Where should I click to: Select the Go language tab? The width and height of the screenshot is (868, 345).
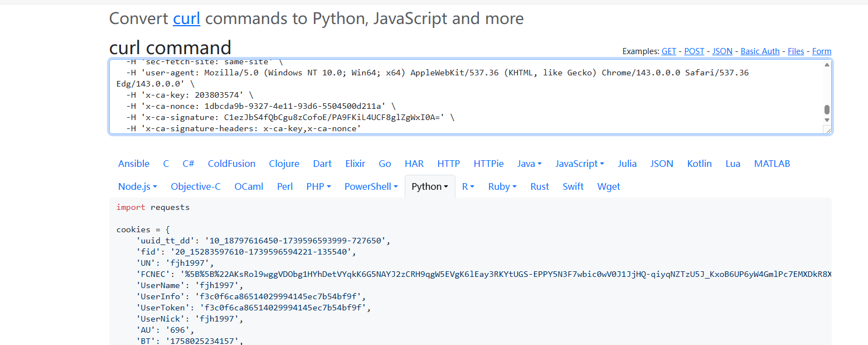coord(385,164)
